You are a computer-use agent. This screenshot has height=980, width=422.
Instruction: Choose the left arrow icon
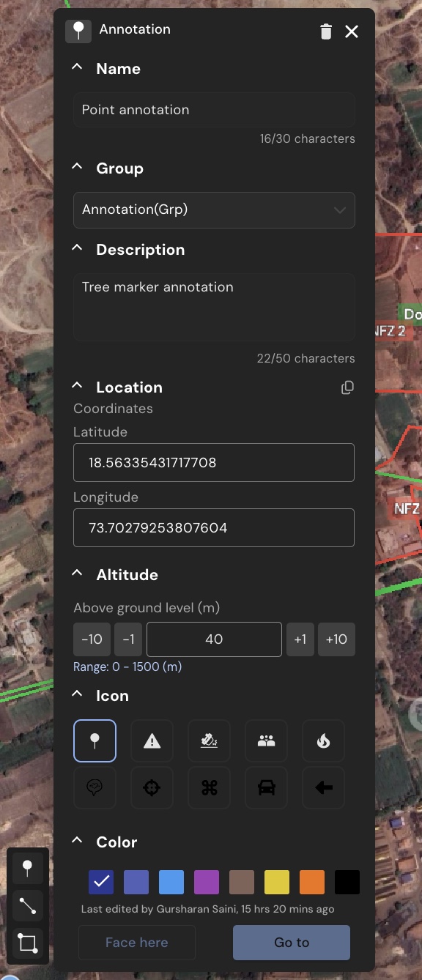[x=323, y=788]
